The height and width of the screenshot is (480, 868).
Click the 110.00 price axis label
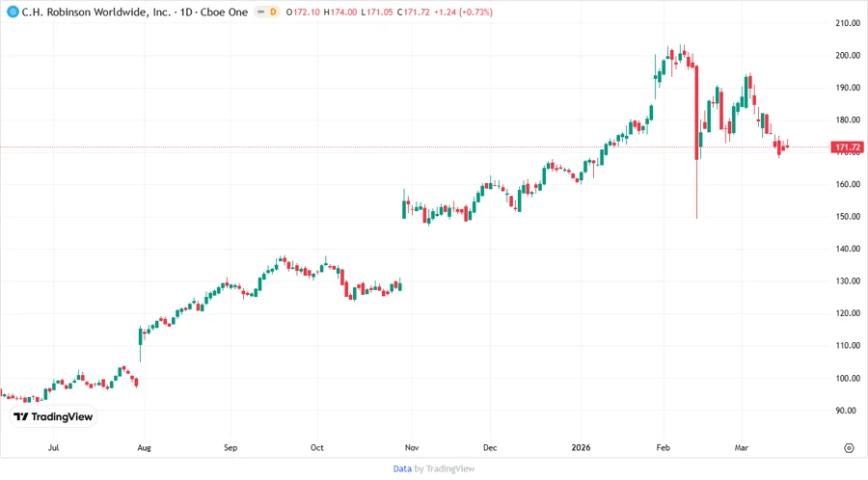[848, 346]
